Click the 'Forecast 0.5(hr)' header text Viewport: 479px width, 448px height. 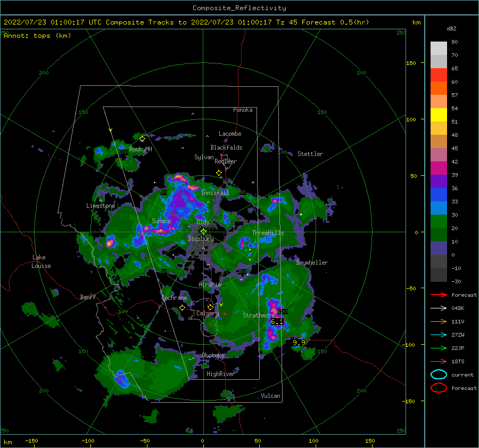335,22
